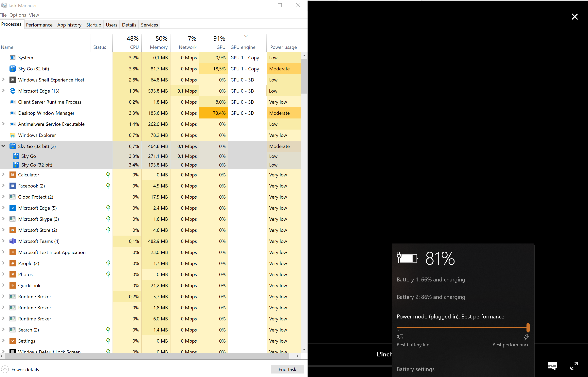Click the subtitles icon in video player

[x=552, y=366]
